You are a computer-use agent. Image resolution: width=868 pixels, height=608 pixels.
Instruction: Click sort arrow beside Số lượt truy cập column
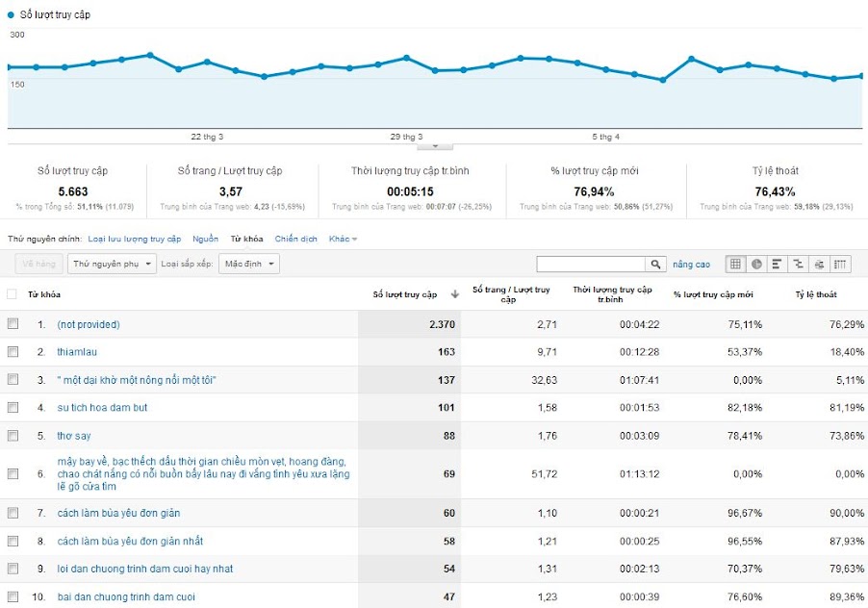click(x=455, y=294)
